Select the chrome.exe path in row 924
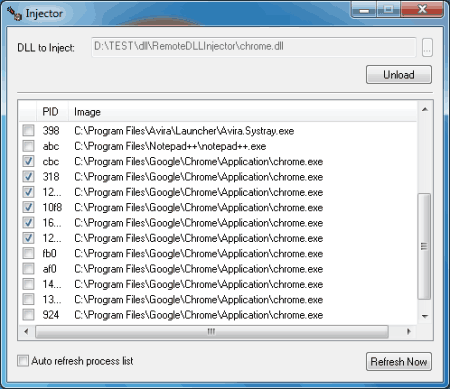This screenshot has width=450, height=389. [x=199, y=315]
